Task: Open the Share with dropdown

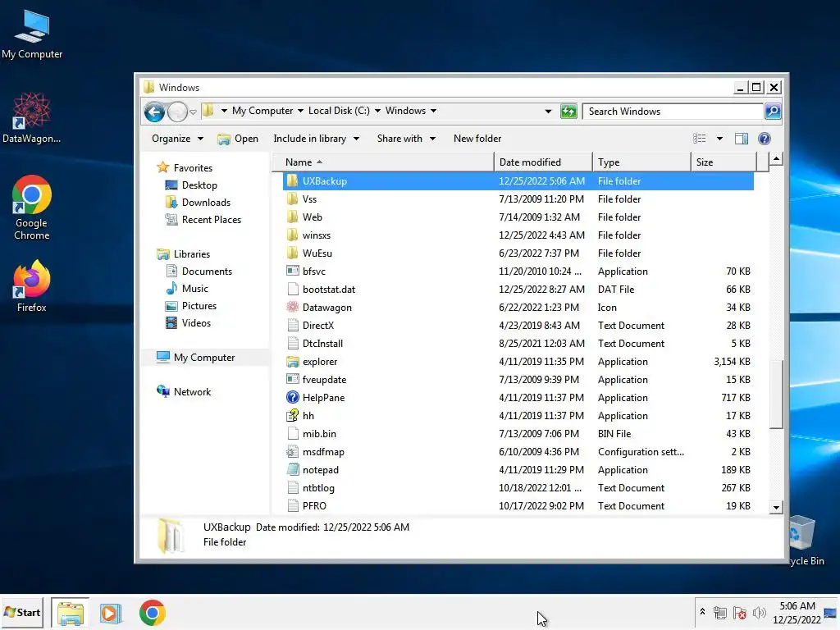Action: tap(406, 139)
